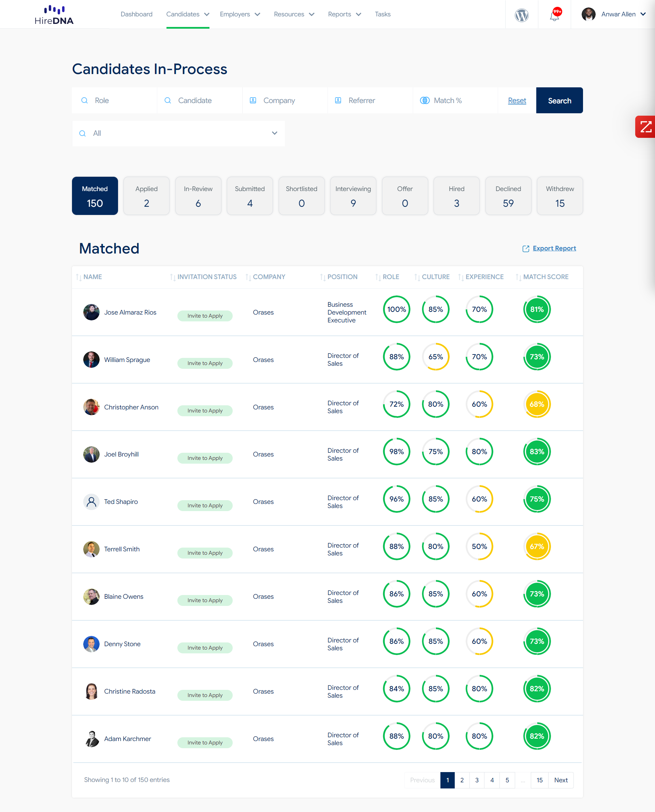Click the HireDNA logo
655x812 pixels.
point(54,15)
